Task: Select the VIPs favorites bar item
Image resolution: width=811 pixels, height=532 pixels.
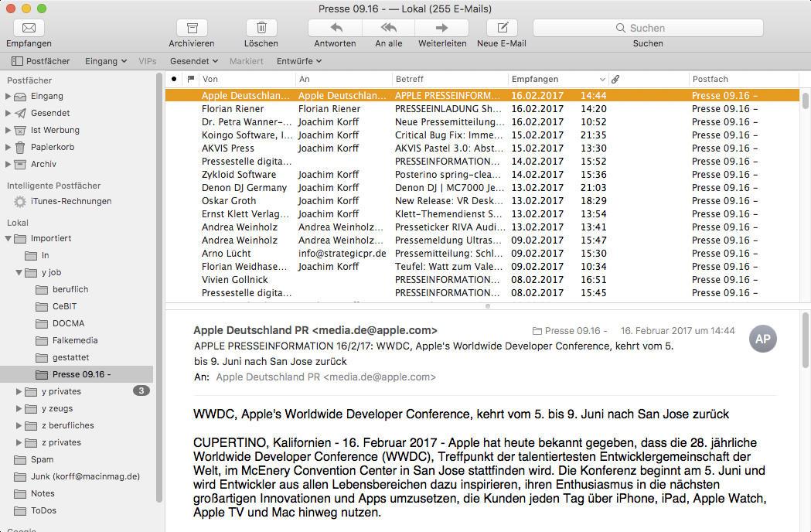Action: pos(148,61)
